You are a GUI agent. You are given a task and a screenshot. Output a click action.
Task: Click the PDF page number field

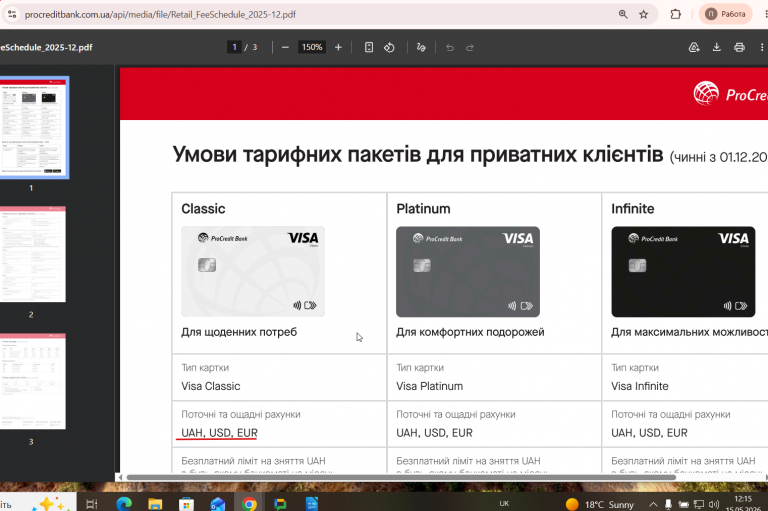(x=234, y=47)
